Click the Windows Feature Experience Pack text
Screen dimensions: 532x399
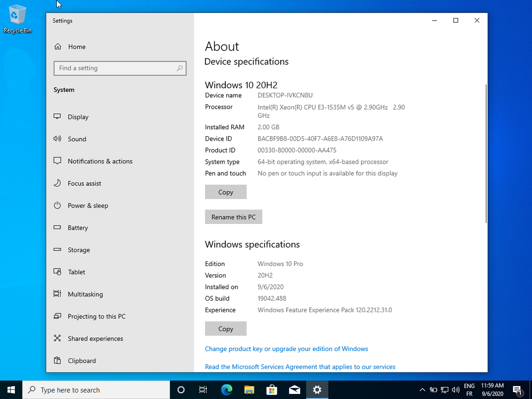click(325, 310)
